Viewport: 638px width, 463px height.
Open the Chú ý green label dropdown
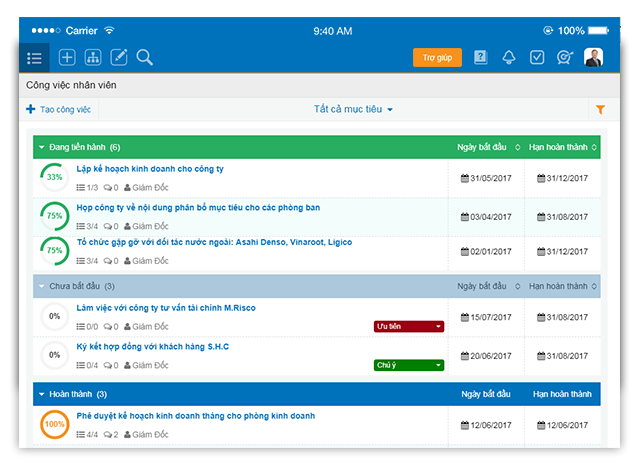point(408,365)
